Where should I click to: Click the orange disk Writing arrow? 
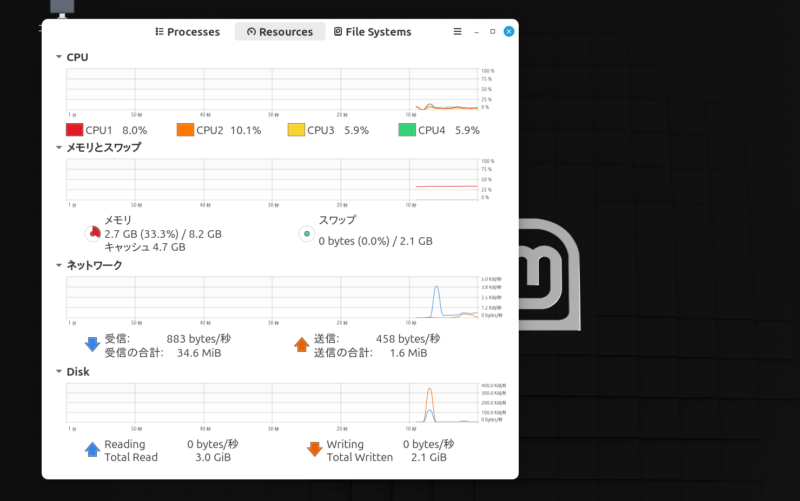pyautogui.click(x=314, y=450)
